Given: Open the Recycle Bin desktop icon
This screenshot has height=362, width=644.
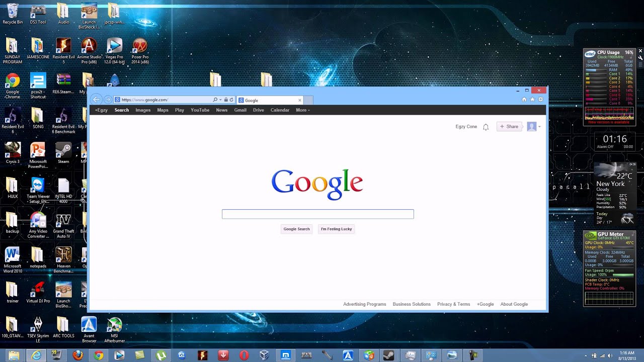Looking at the screenshot, I should pos(13,14).
